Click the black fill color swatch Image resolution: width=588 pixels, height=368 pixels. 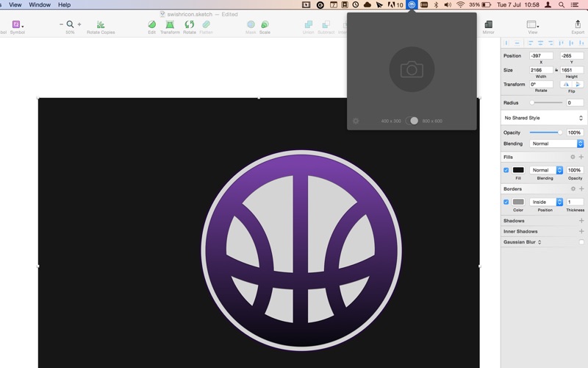tap(518, 170)
